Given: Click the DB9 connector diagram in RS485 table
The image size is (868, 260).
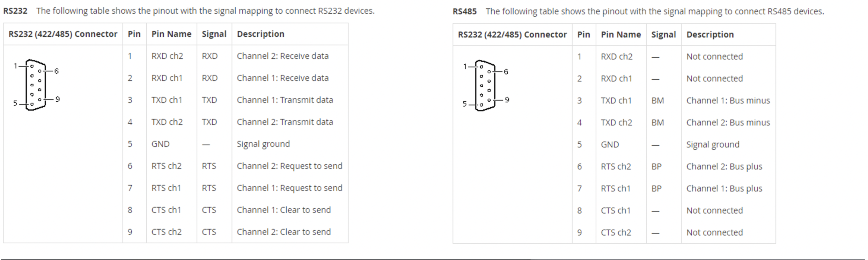Looking at the screenshot, I should point(486,86).
